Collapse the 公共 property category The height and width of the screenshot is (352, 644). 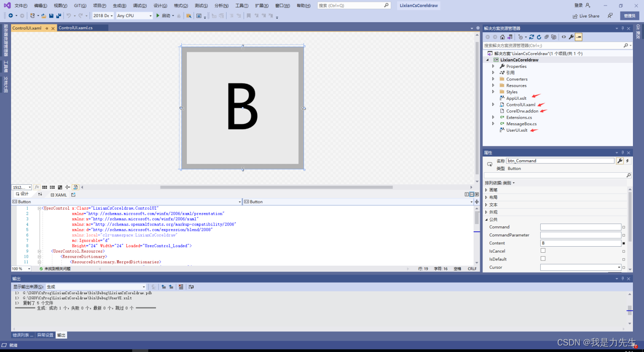486,219
